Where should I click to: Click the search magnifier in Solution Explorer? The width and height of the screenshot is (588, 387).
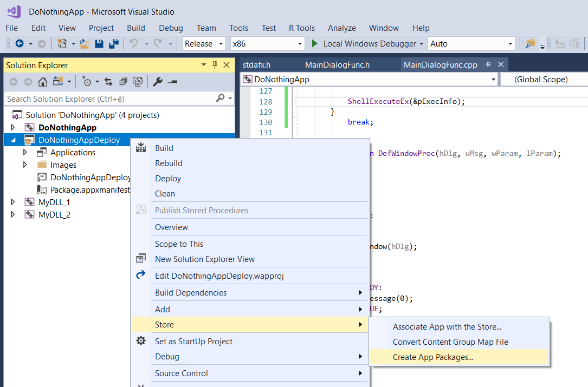pyautogui.click(x=220, y=98)
